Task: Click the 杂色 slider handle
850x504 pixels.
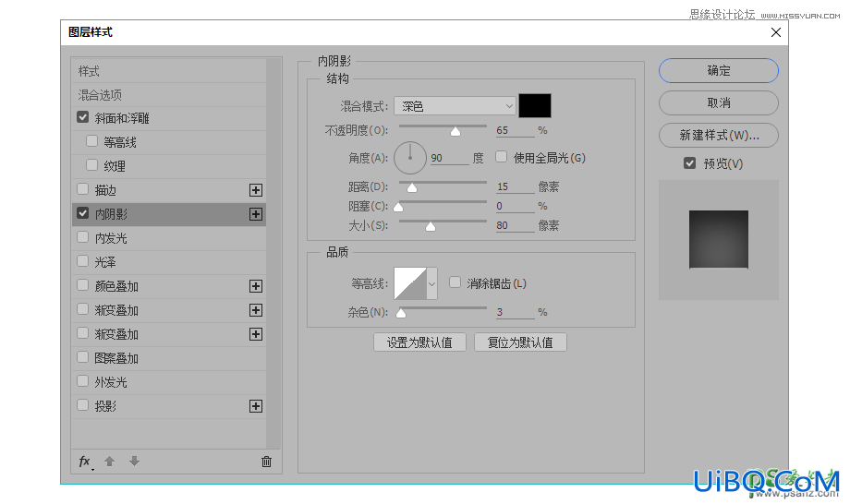Action: click(x=401, y=314)
